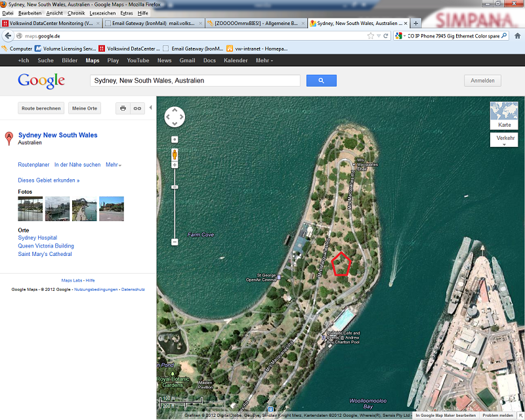Click the Anmelden sign-in button
This screenshot has width=525, height=420.
coord(482,80)
